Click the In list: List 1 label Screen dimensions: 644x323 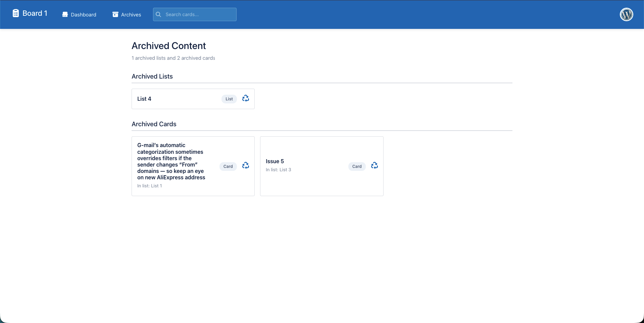point(149,185)
